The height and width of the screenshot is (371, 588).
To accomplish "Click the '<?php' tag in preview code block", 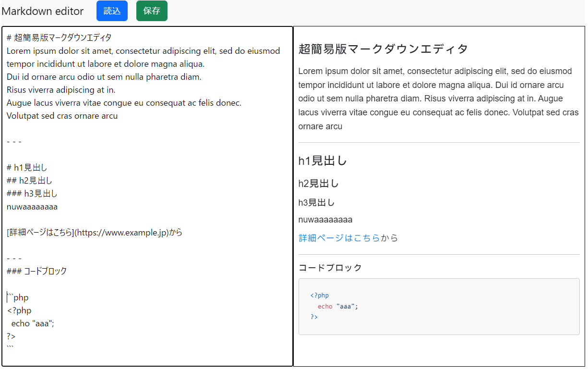I will pos(320,296).
